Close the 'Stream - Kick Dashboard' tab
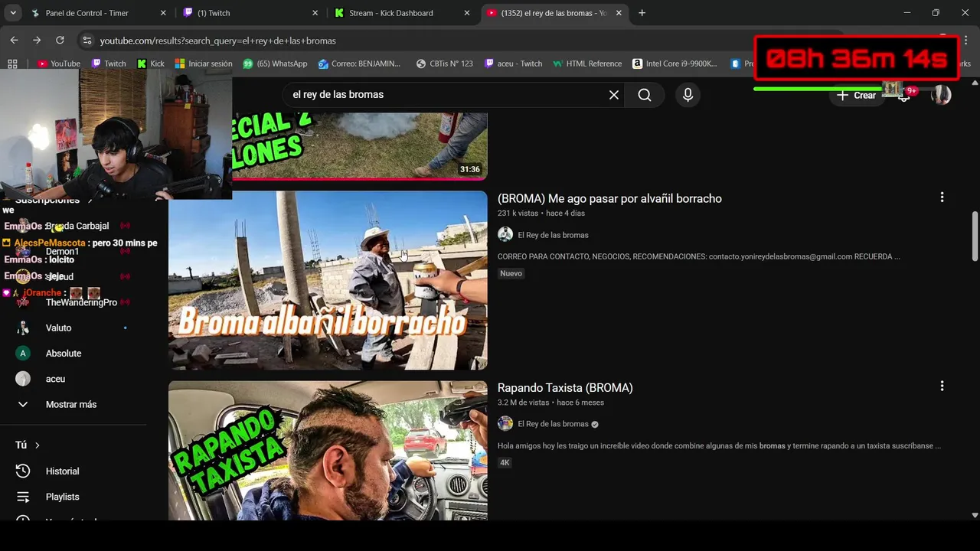This screenshot has height=551, width=980. (467, 13)
